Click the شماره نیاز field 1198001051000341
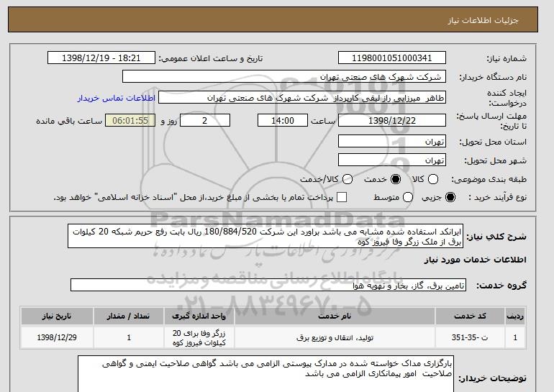 pyautogui.click(x=392, y=58)
